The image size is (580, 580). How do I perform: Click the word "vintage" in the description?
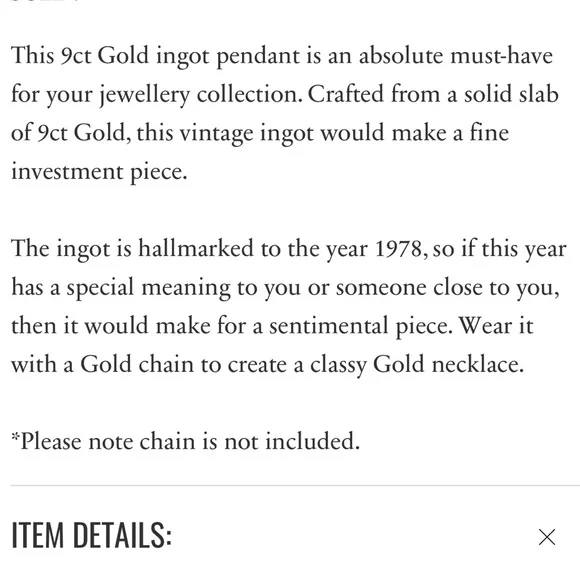click(x=216, y=134)
